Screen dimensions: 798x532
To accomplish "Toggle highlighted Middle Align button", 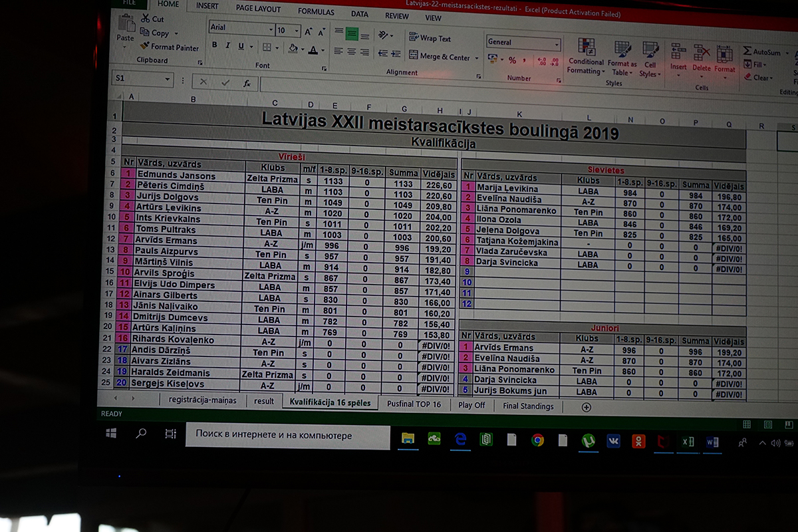I will pyautogui.click(x=351, y=33).
